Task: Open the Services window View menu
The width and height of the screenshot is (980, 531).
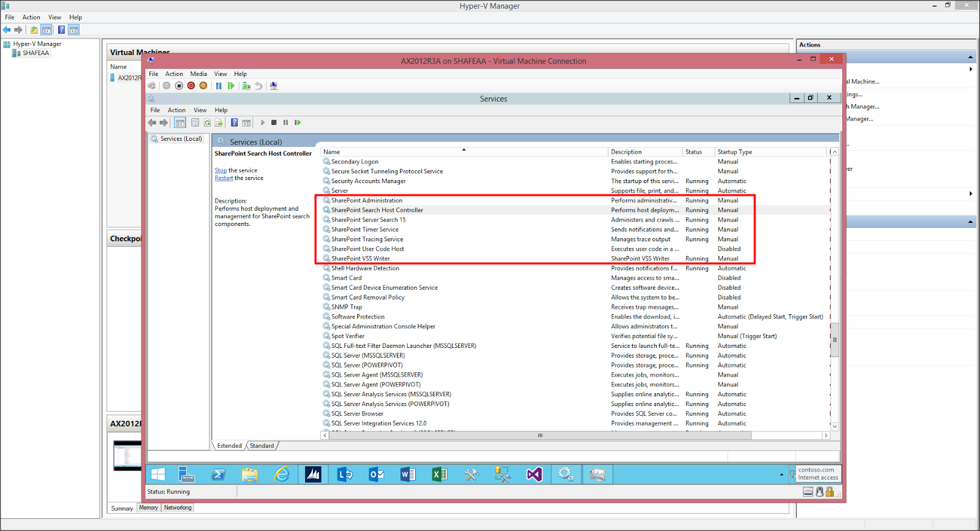Action: click(200, 110)
